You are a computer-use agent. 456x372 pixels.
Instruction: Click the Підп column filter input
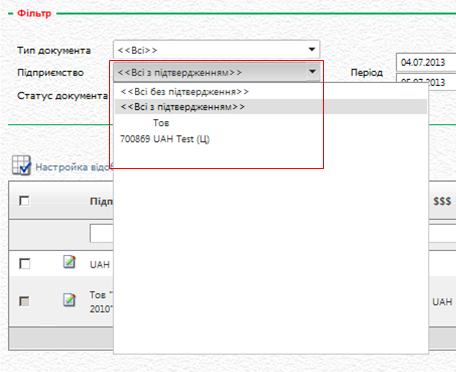[102, 233]
